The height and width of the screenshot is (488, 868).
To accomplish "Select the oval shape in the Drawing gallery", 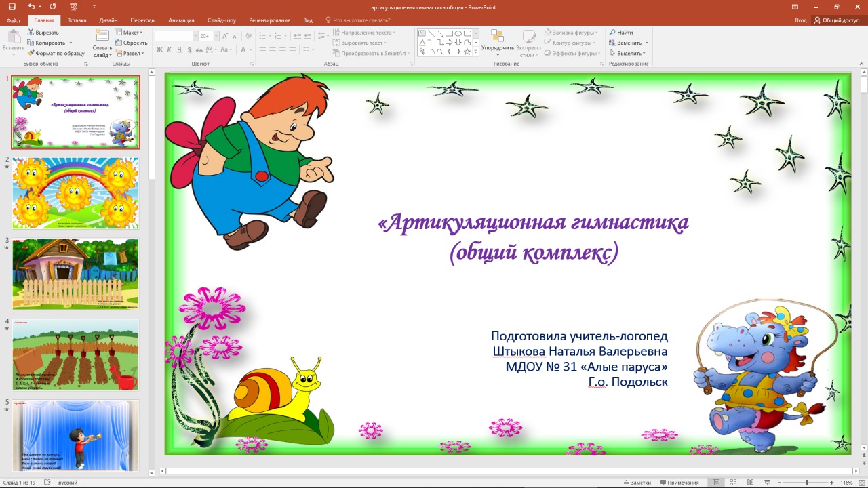I will pos(458,34).
